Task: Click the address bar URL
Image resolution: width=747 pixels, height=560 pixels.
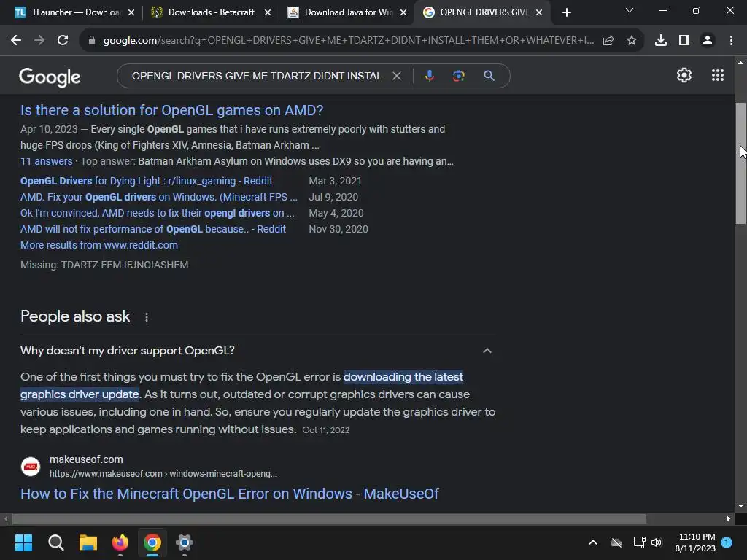Action: point(348,41)
